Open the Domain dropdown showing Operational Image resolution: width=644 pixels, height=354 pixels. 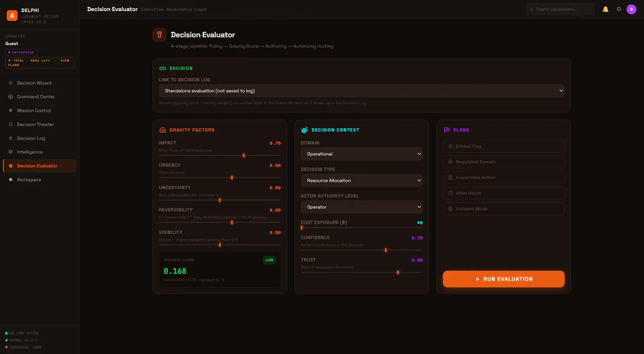coord(361,154)
